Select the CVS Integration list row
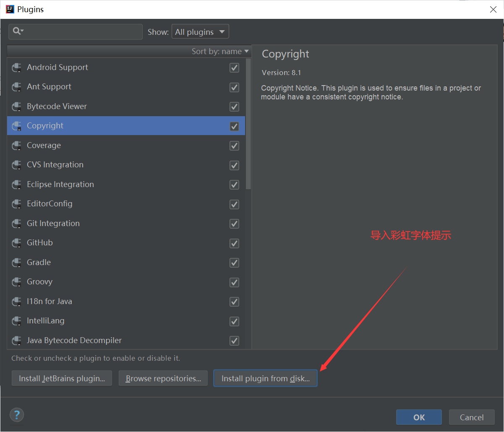Image resolution: width=504 pixels, height=432 pixels. (126, 165)
